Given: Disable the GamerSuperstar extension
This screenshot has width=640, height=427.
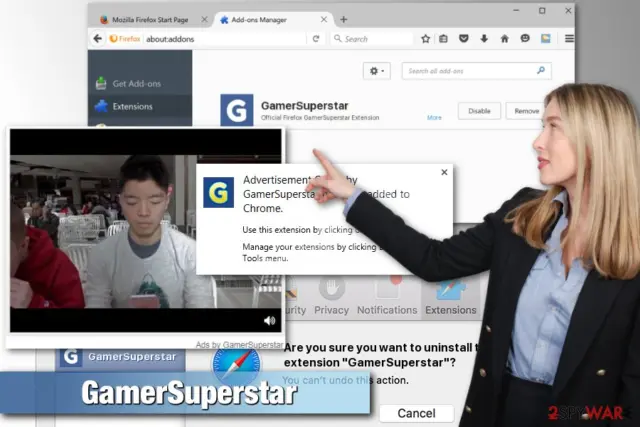Looking at the screenshot, I should click(479, 111).
